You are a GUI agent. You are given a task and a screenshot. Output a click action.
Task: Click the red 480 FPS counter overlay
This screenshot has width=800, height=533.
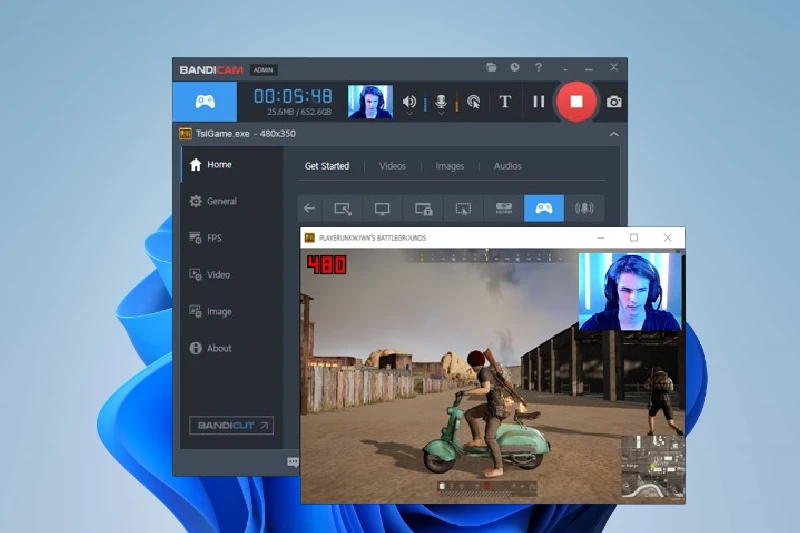(327, 265)
